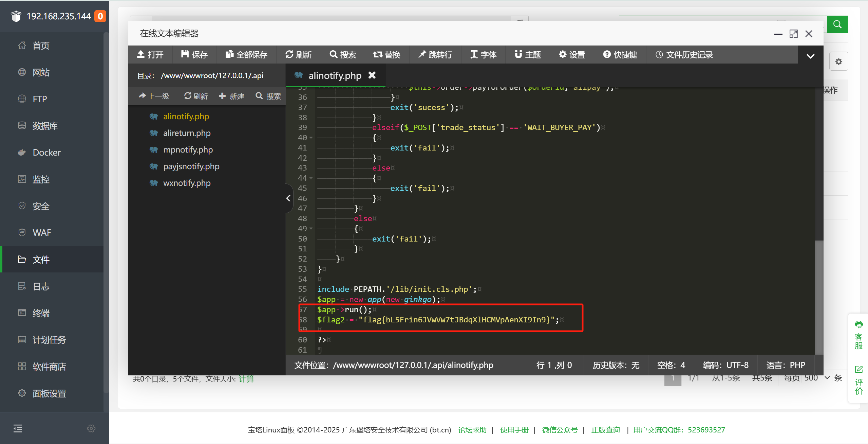Open mpnotify.php in the file tree
868x444 pixels.
[188, 149]
